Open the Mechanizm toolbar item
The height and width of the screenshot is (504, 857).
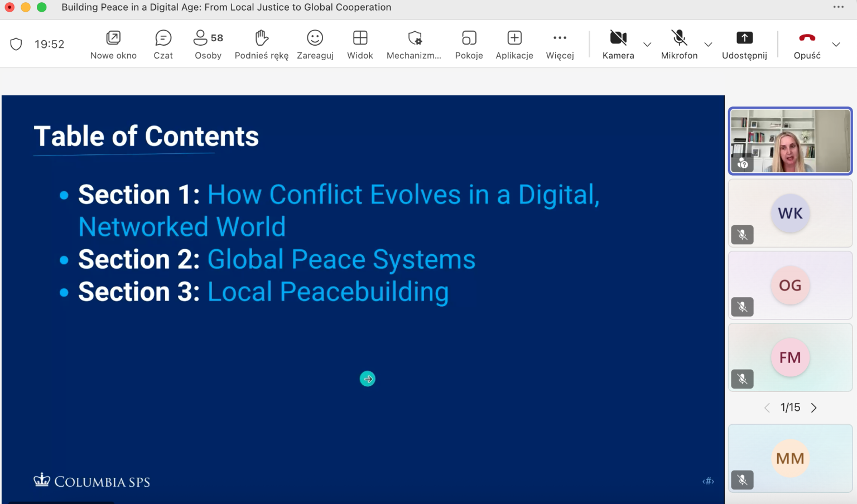click(x=413, y=44)
